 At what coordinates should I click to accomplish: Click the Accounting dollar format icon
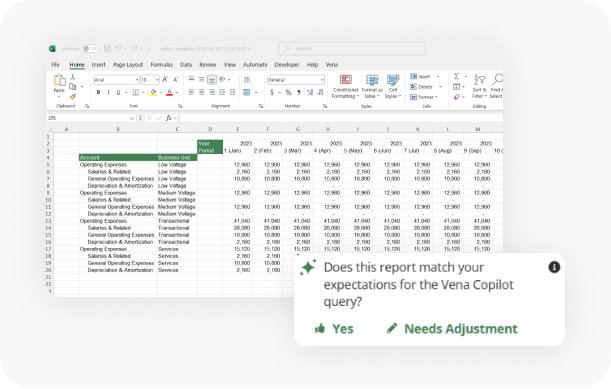pos(272,92)
